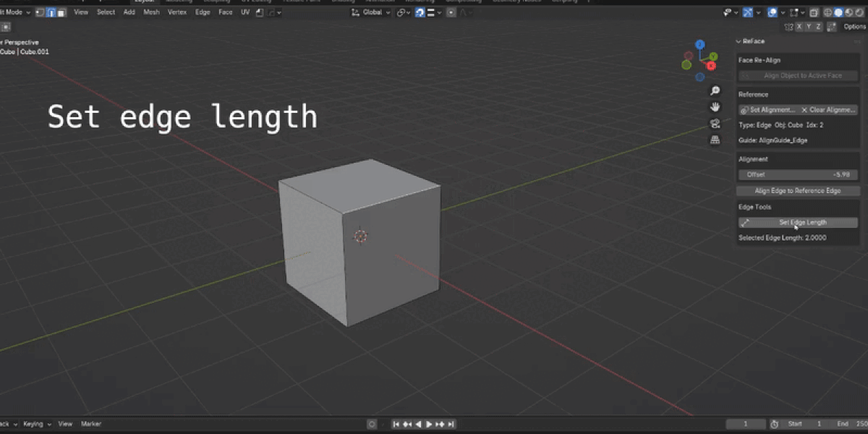This screenshot has height=434, width=868.
Task: Open the Global transform orientation dropdown
Action: (370, 12)
